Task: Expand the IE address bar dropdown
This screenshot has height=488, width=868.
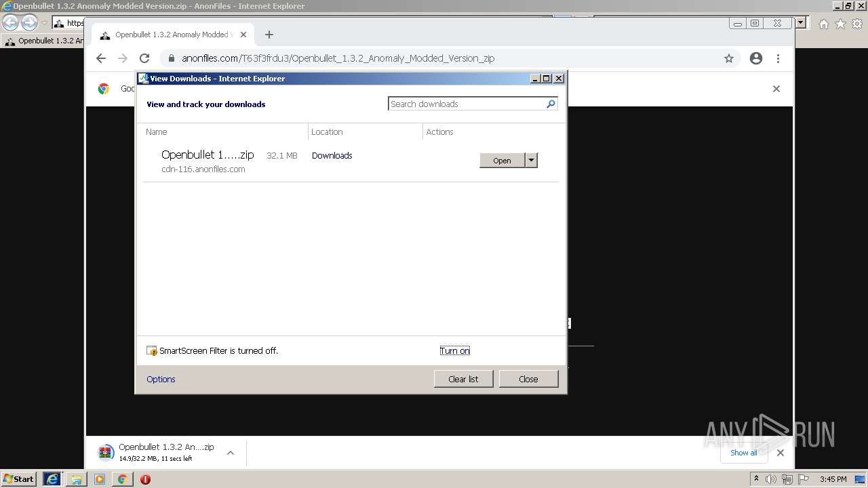Action: (801, 23)
